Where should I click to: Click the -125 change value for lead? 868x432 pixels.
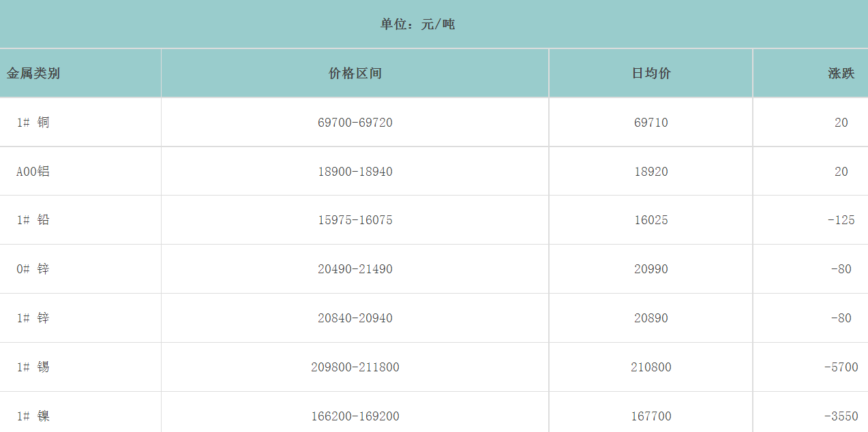coord(841,220)
